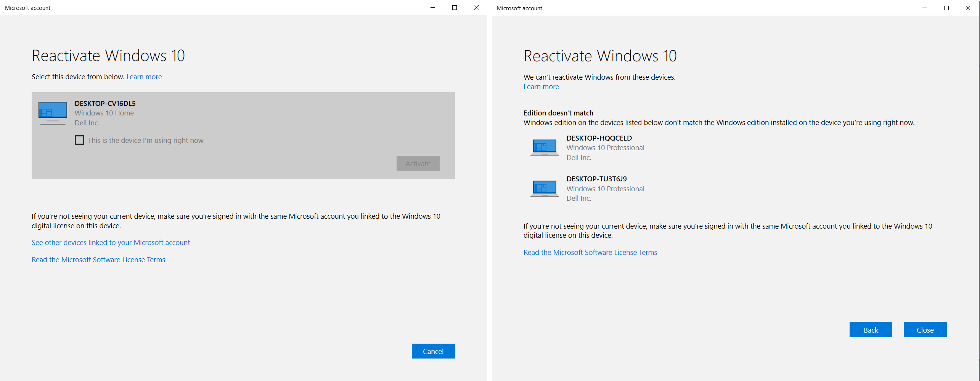Image resolution: width=980 pixels, height=381 pixels.
Task: Click the 'Windows 10 Home' edition text
Action: [x=104, y=113]
